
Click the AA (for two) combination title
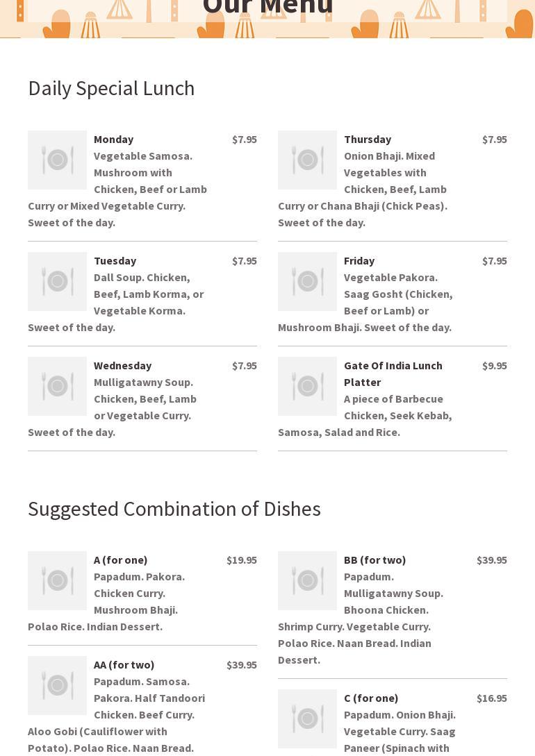(124, 664)
